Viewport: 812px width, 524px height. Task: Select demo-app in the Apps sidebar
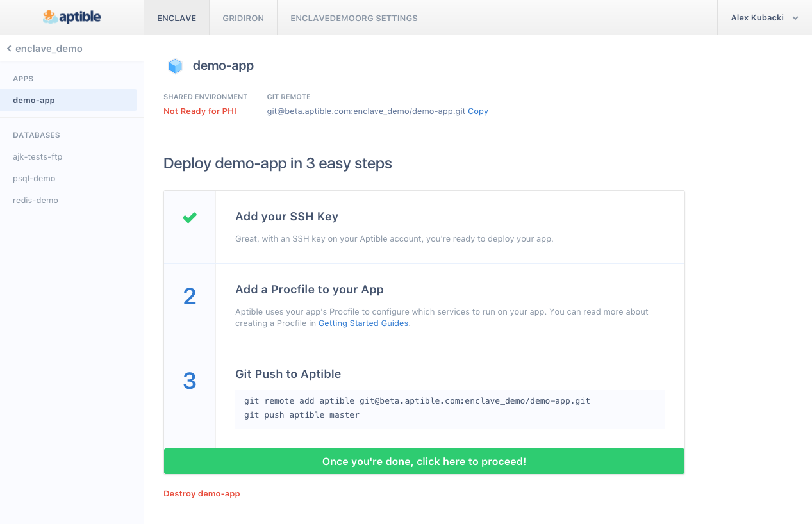69,100
